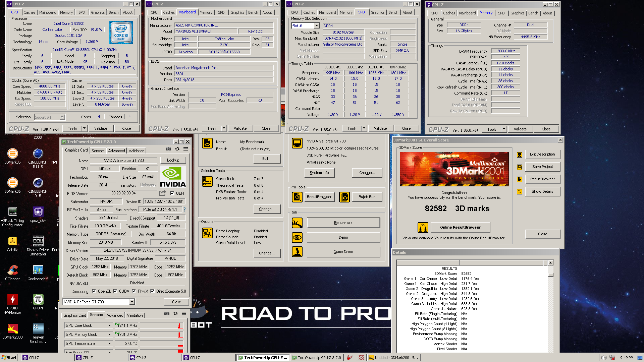Click the Benchmark run icon in 3DMark2001
The width and height of the screenshot is (644, 362).
pos(297,223)
